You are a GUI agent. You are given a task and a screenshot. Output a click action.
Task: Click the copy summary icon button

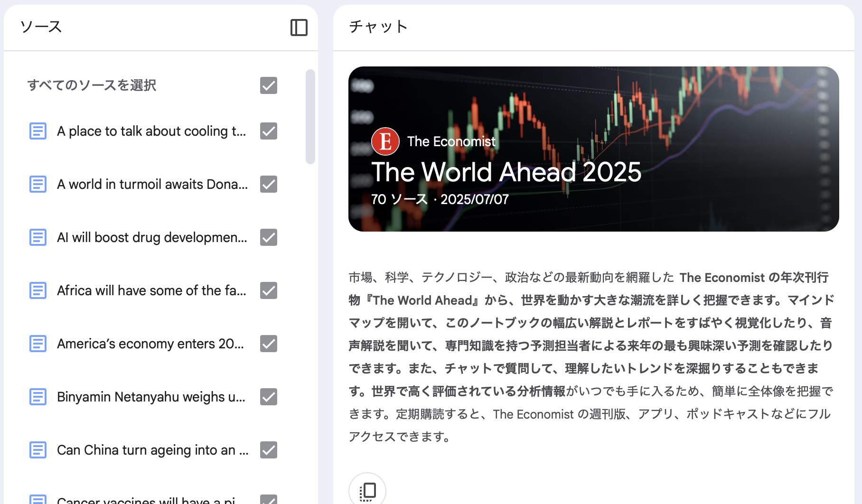coord(367,490)
